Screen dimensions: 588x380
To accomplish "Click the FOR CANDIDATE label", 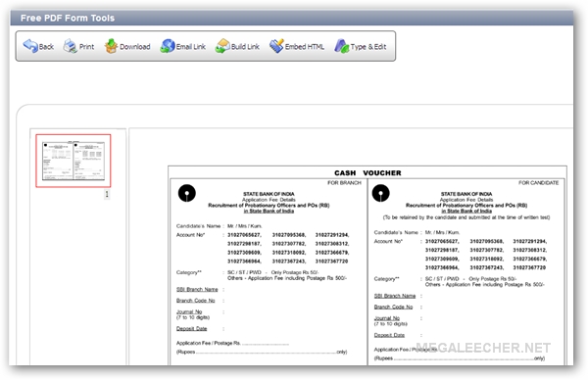I will (538, 183).
